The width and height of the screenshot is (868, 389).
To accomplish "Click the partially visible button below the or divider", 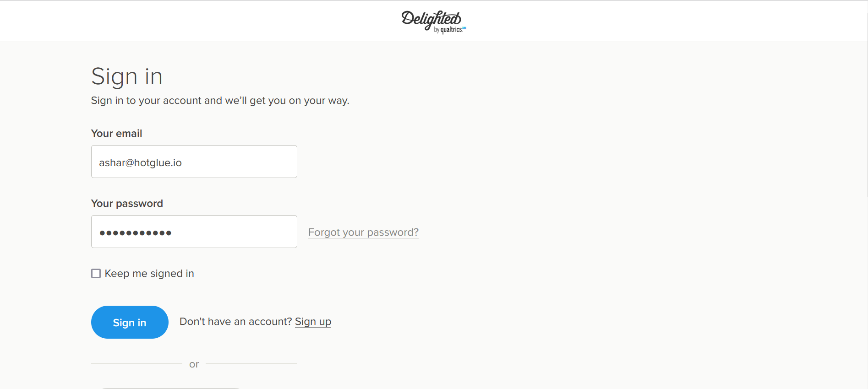I will pyautogui.click(x=170, y=388).
